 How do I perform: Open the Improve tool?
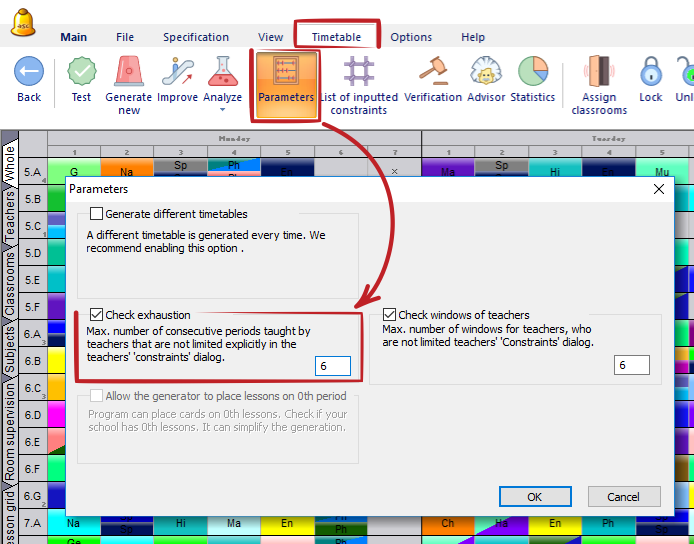tap(177, 72)
